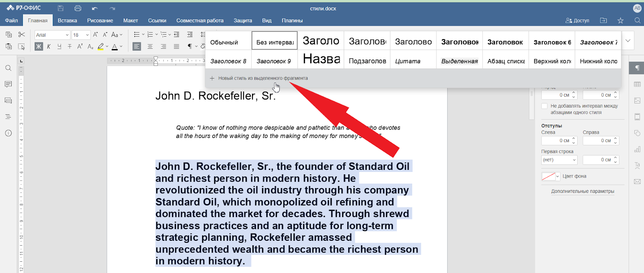Open mail merge settings in right sidebar
The image size is (644, 273).
(637, 182)
